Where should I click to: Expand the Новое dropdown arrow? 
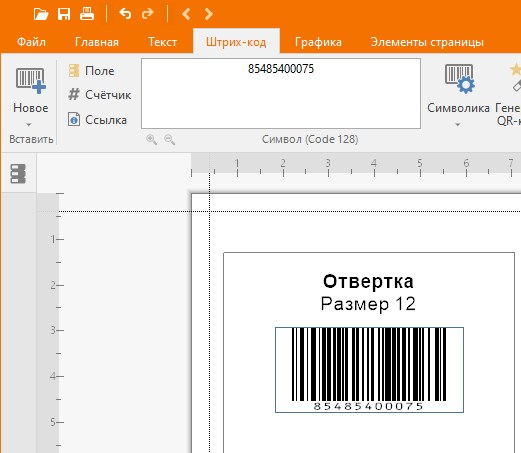29,124
